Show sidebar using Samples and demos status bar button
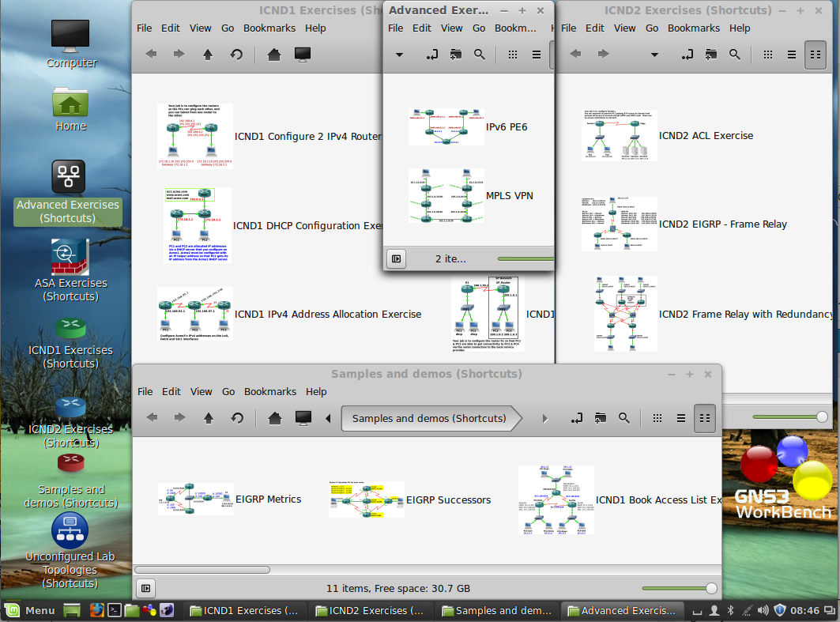Screen dimensions: 840x622 [x=146, y=588]
